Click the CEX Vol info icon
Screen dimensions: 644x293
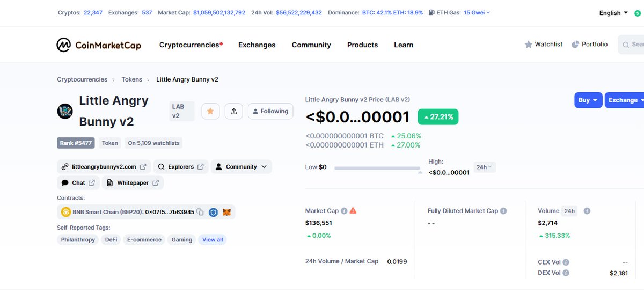[566, 262]
